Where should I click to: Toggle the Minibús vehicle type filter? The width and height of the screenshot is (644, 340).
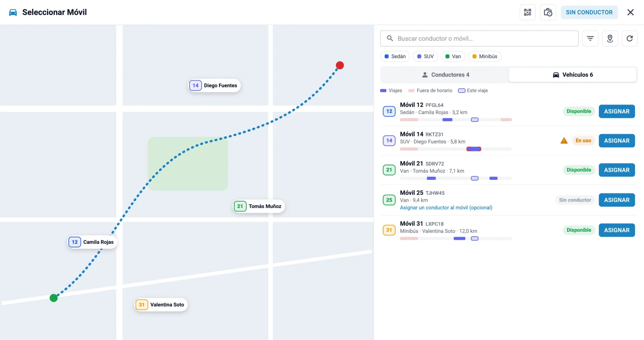coord(485,56)
